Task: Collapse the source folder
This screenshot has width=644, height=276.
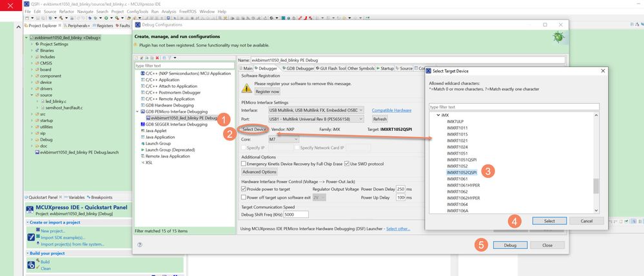Action: click(x=32, y=95)
